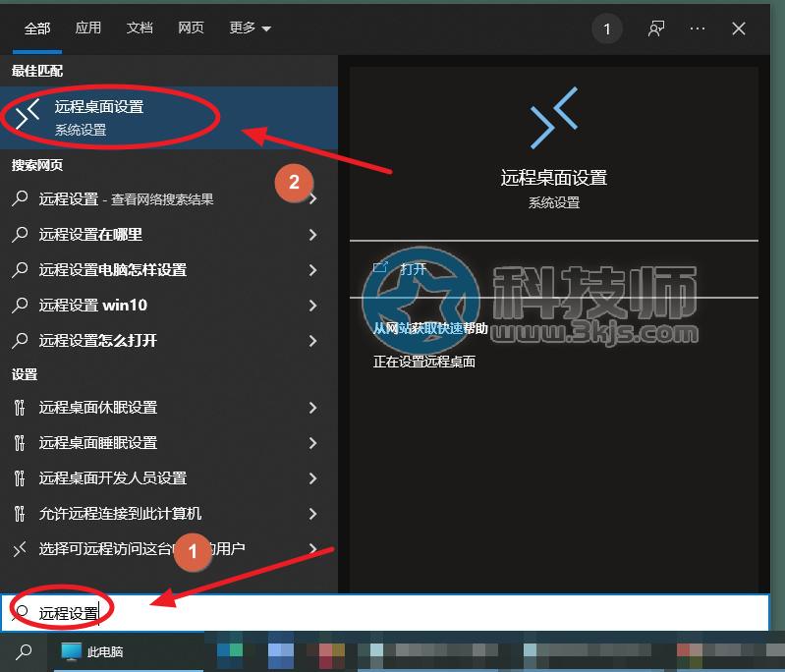Click remote icon beside 选择可远程访问 row
The width and height of the screenshot is (785, 672).
(x=20, y=549)
